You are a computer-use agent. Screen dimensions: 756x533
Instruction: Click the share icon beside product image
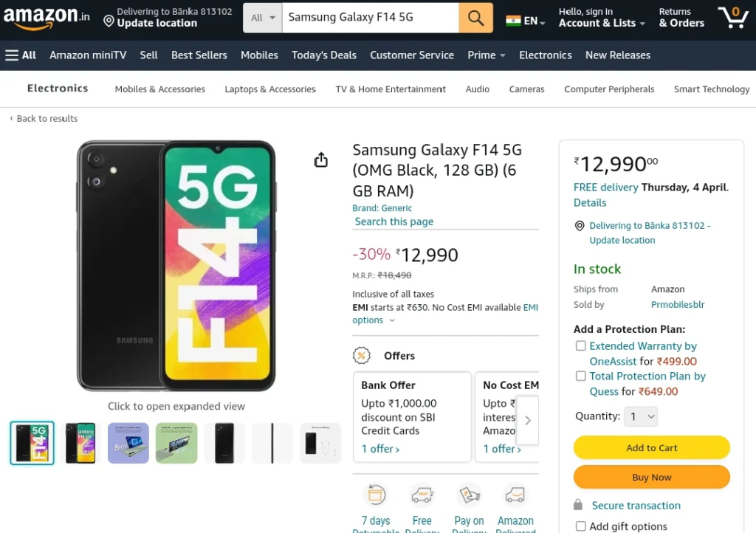pos(320,160)
